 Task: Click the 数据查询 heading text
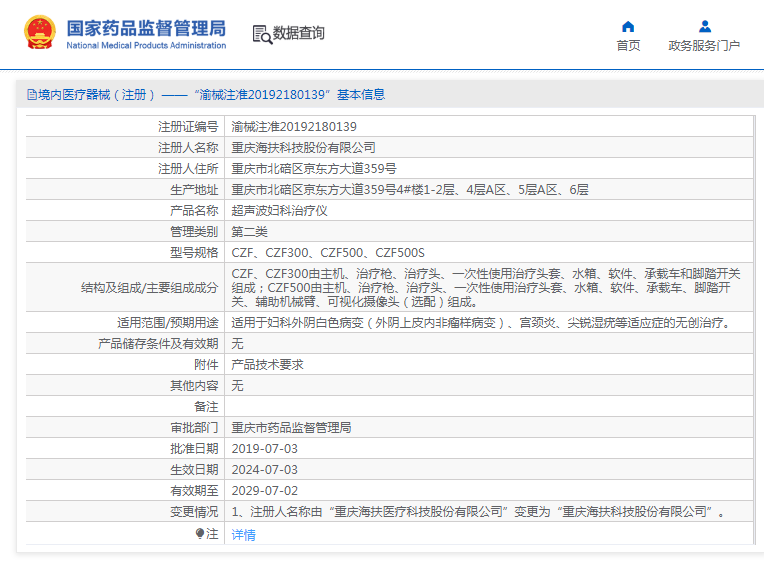coord(299,34)
